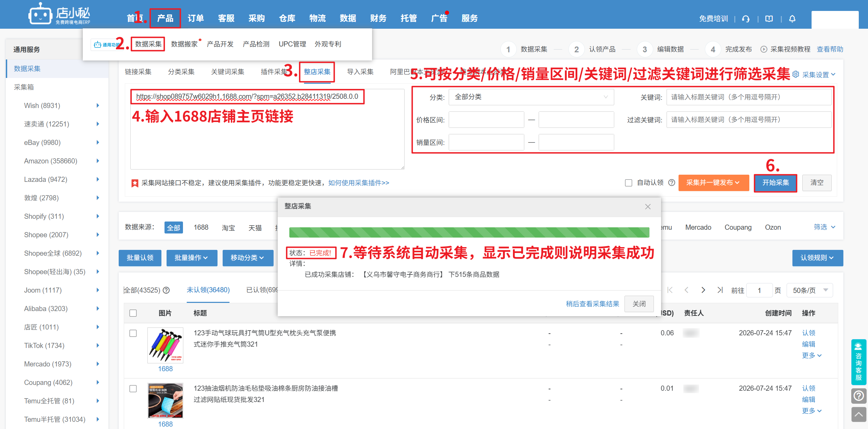
Task: Expand the 采集并一键发布 dropdown button
Action: 713,183
